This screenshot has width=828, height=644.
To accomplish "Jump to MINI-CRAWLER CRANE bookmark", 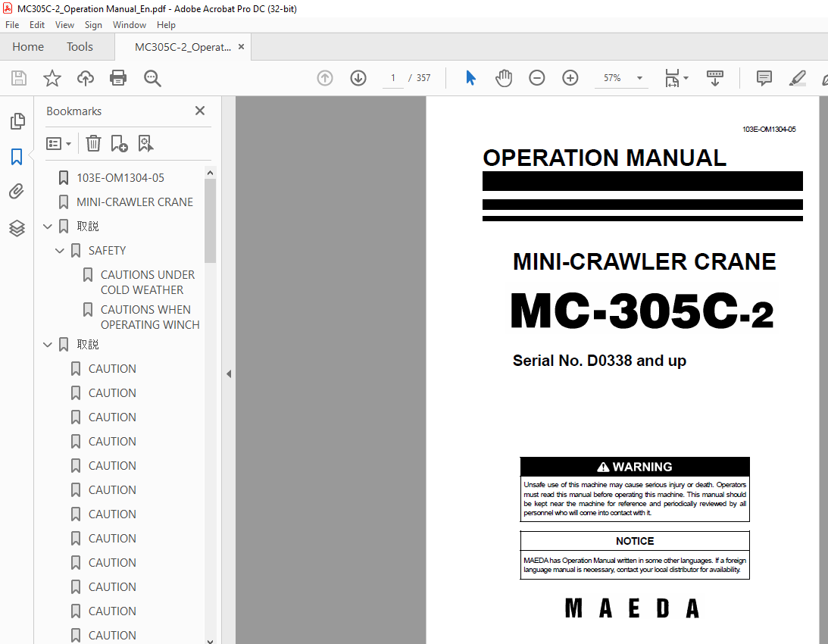I will click(135, 202).
